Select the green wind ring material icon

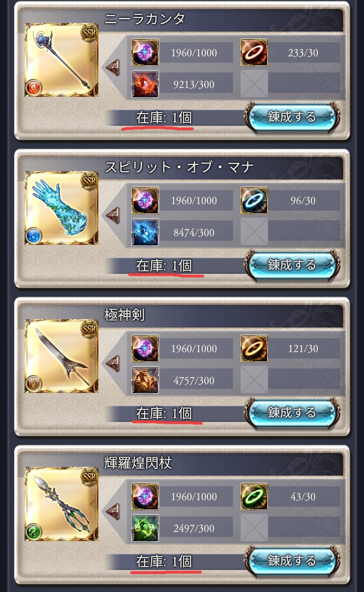[254, 497]
